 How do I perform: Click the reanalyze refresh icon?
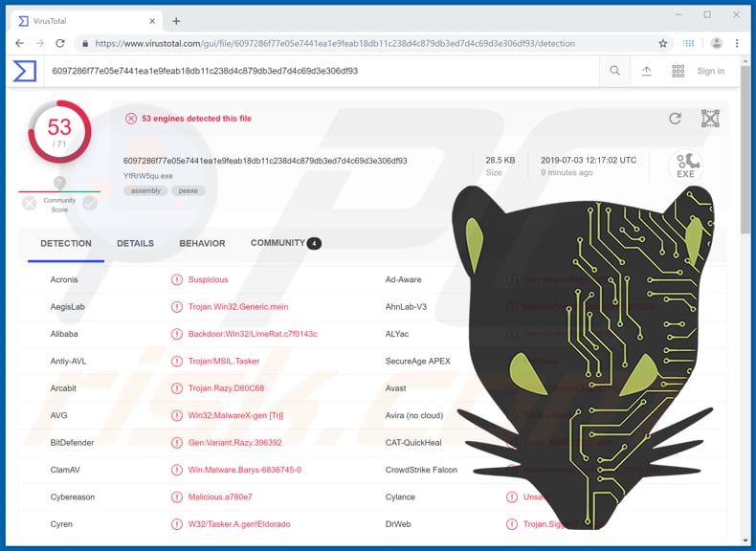point(675,119)
